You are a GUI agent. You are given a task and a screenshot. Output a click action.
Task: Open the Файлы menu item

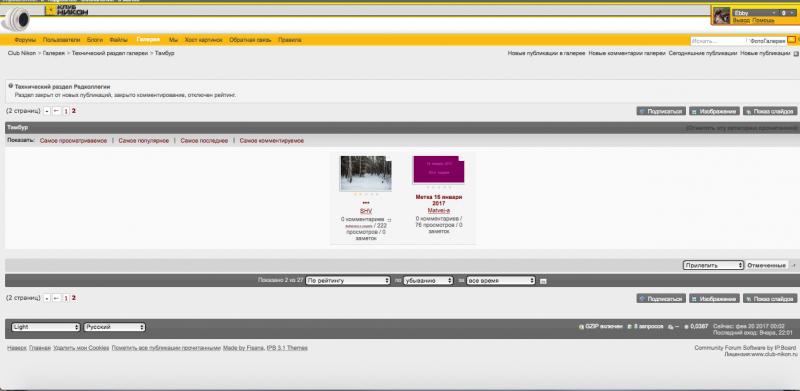tap(118, 40)
